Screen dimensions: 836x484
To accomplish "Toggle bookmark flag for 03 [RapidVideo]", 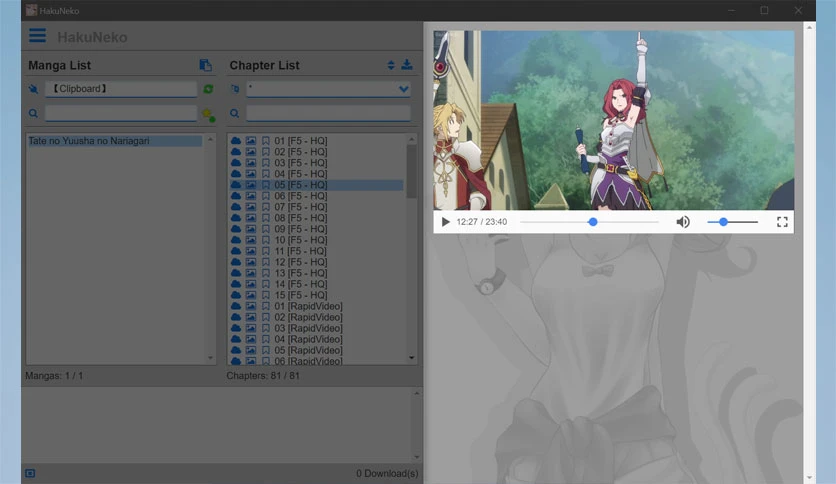I will (x=266, y=328).
